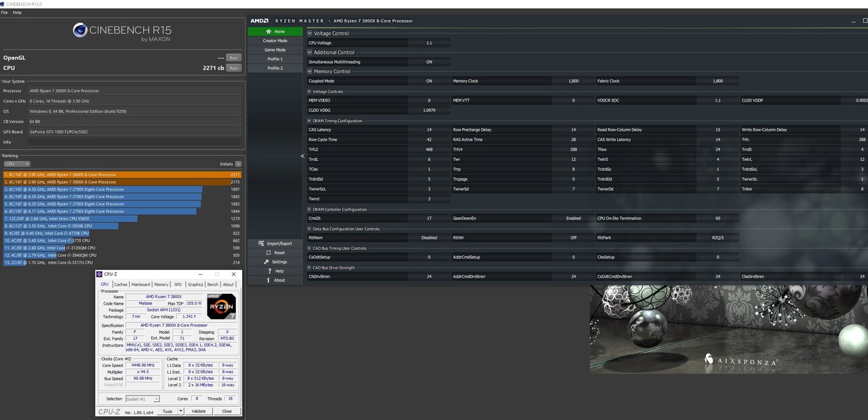Collapse the Ryzen Master sidebar with double chevron
Screen dimensions: 868x420
[x=303, y=156]
